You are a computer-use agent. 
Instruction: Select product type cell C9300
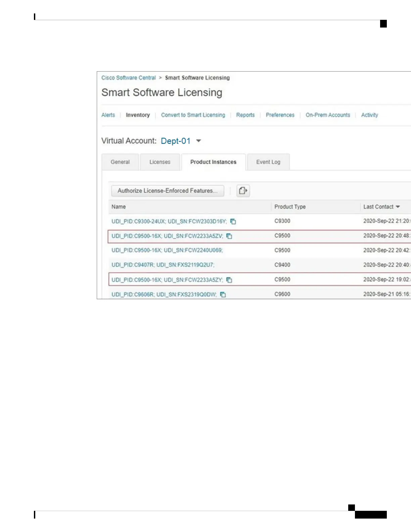(x=282, y=221)
